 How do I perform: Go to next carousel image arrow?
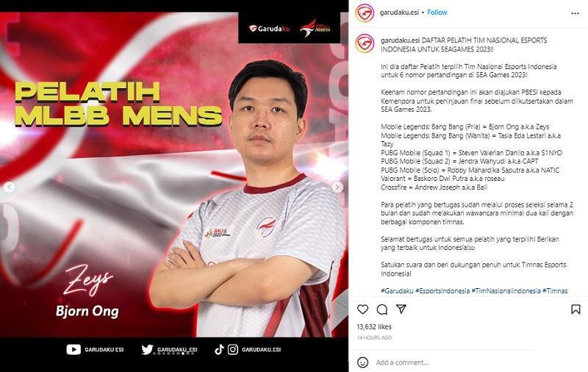pyautogui.click(x=337, y=187)
